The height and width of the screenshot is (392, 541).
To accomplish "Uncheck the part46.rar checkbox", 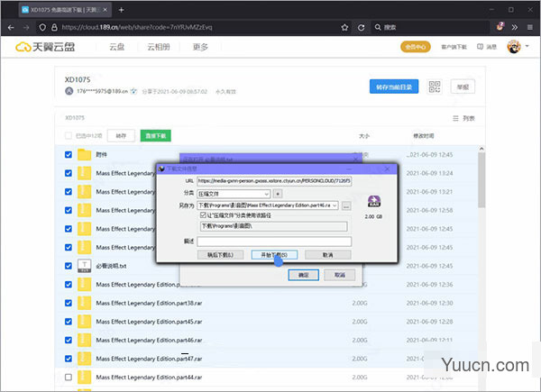I will [69, 341].
